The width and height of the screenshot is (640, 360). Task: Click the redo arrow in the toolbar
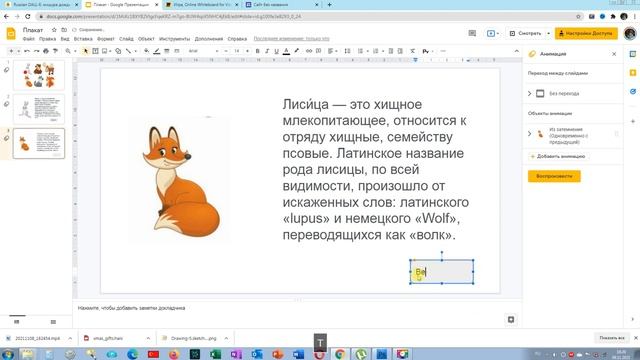coord(36,51)
